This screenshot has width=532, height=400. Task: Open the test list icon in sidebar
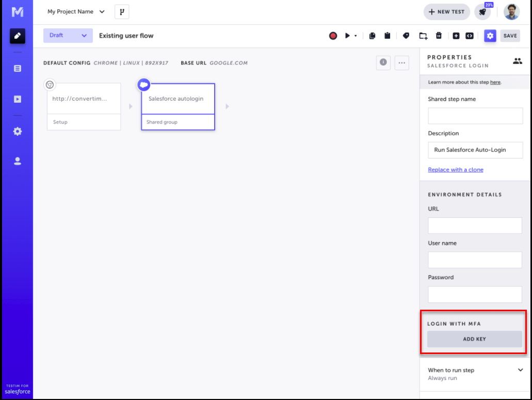pos(18,69)
